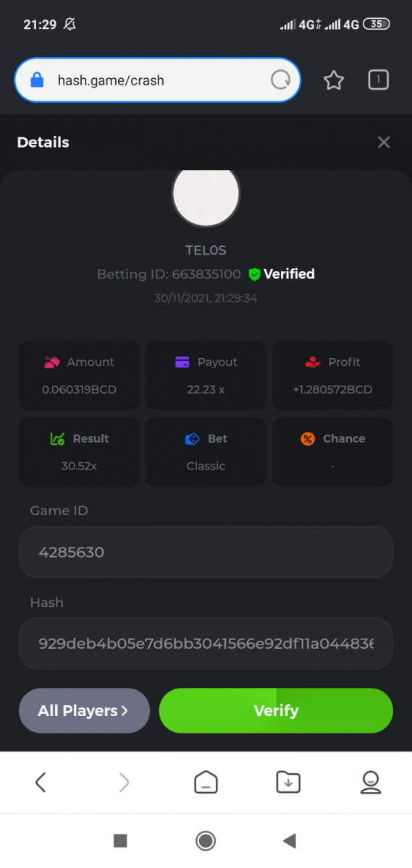Open the browser profile icon

click(371, 782)
